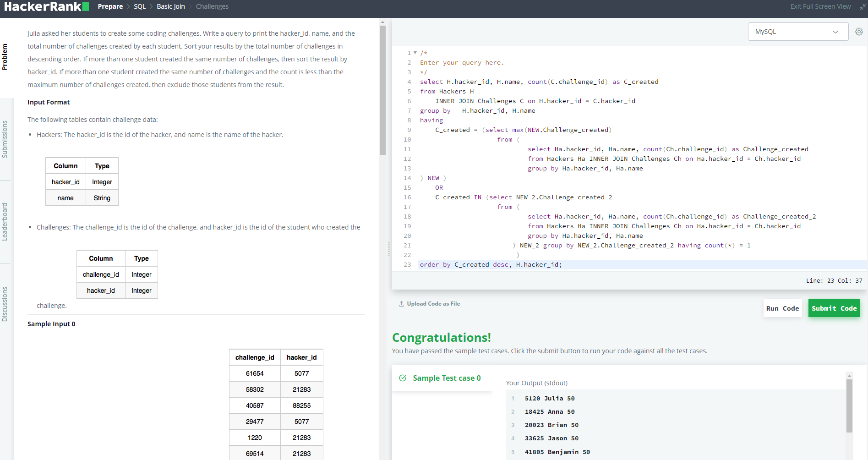Click output row '5120 Julia 50'
The height and width of the screenshot is (460, 868).
tap(550, 399)
